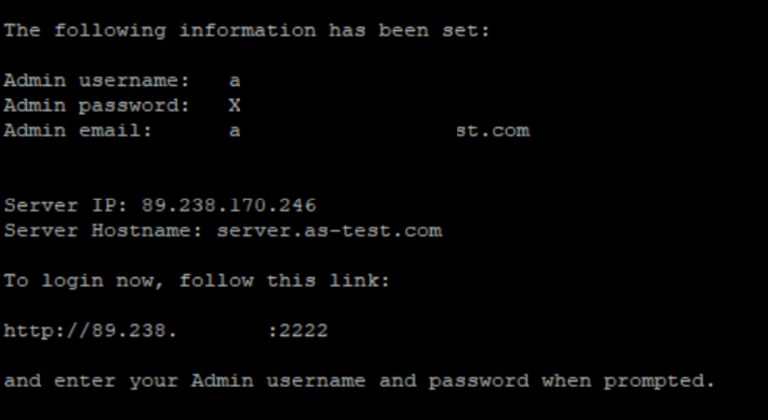Click the st.com email ending text
The height and width of the screenshot is (420, 768).
(x=493, y=131)
